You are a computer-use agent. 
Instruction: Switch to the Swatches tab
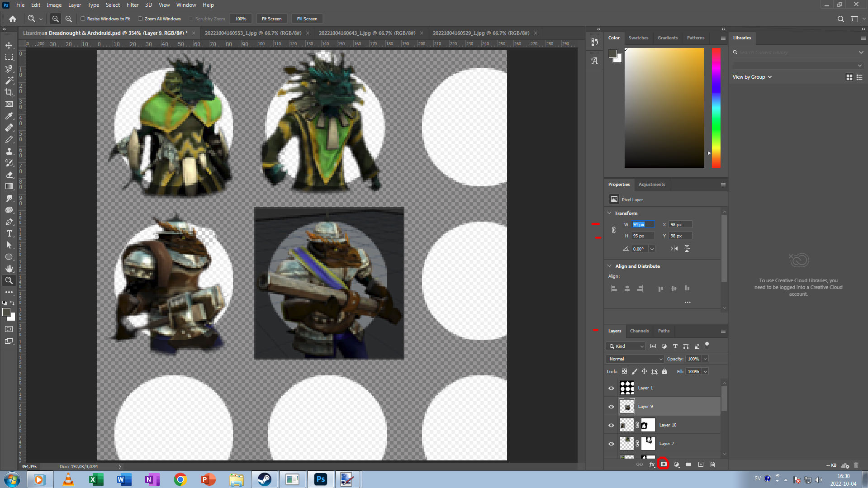[638, 38]
